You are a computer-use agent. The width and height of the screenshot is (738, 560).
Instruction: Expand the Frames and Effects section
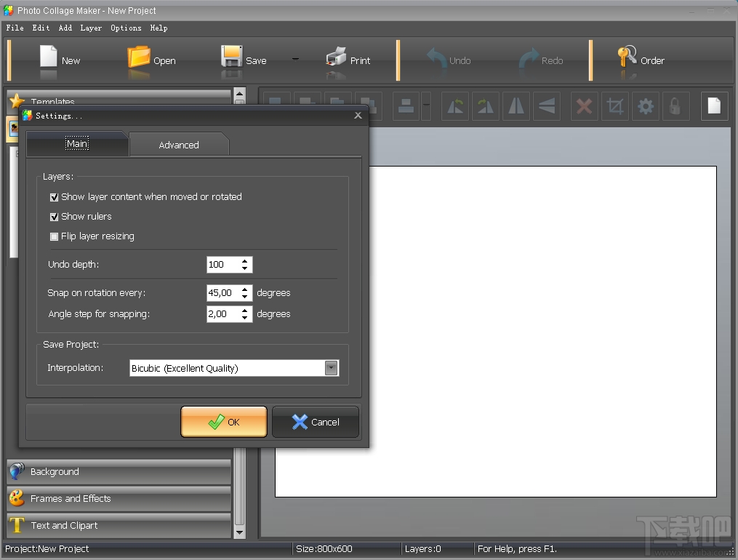point(119,498)
